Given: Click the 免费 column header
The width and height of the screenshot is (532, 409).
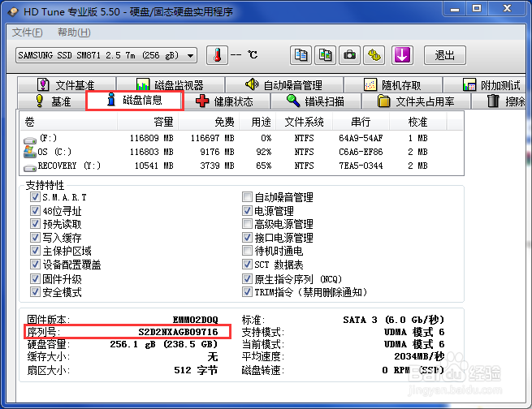Looking at the screenshot, I should (209, 122).
